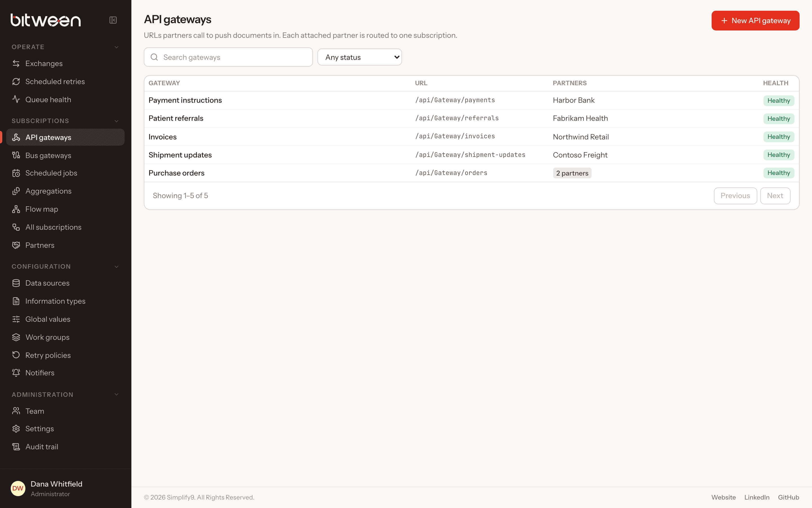
Task: Click the Audit trail scroll icon
Action: (x=16, y=447)
